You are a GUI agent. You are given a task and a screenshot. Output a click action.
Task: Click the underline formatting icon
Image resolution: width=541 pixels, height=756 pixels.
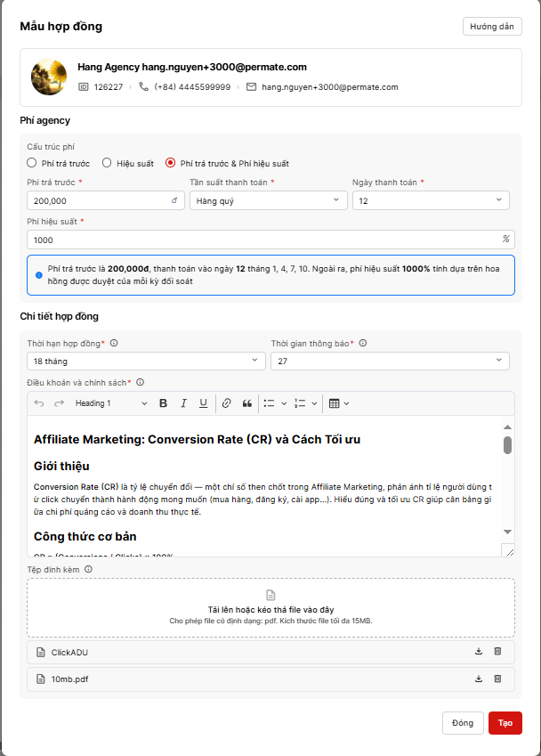click(x=204, y=403)
